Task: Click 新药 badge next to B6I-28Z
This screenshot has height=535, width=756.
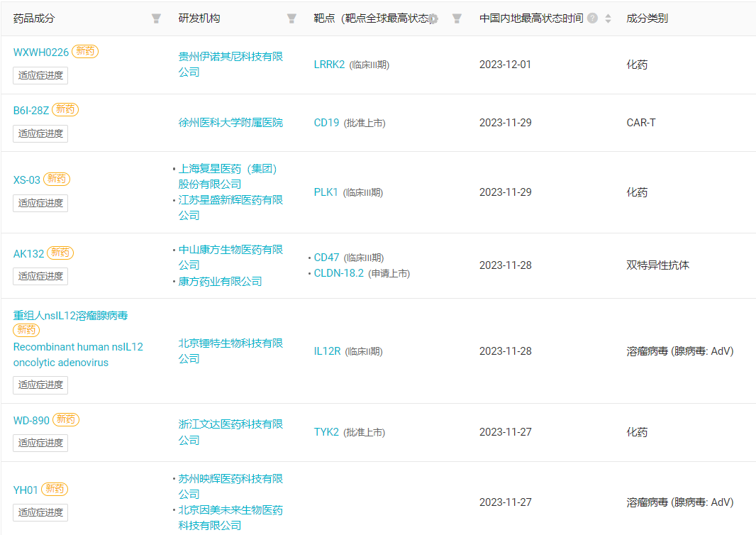Action: [65, 109]
